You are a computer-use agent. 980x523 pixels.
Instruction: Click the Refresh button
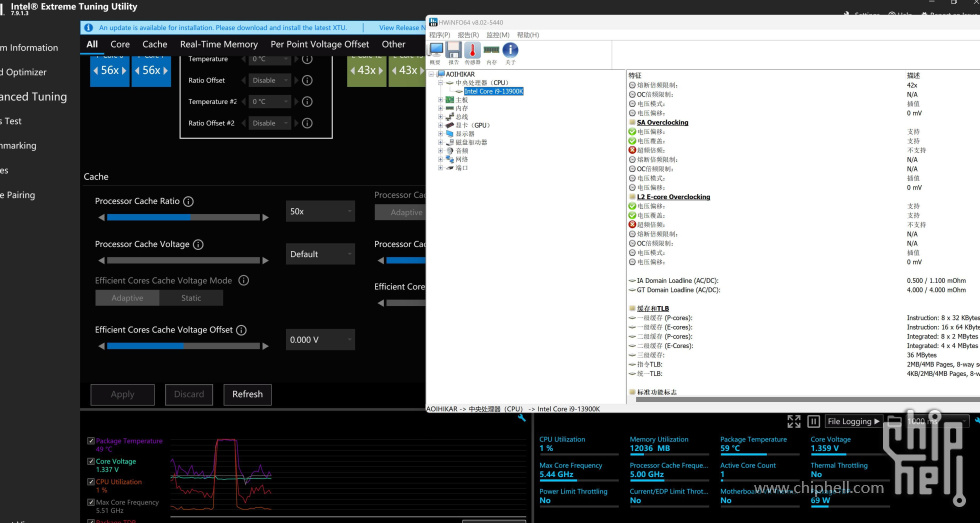tap(248, 394)
